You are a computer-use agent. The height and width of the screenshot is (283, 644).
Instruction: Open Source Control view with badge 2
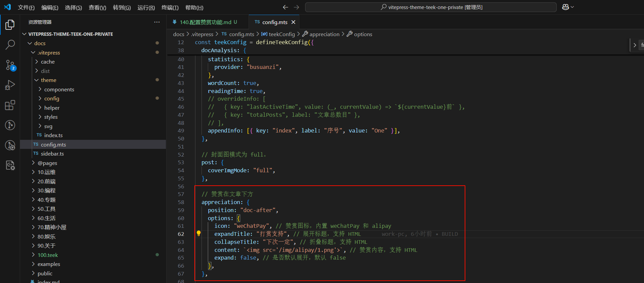10,65
